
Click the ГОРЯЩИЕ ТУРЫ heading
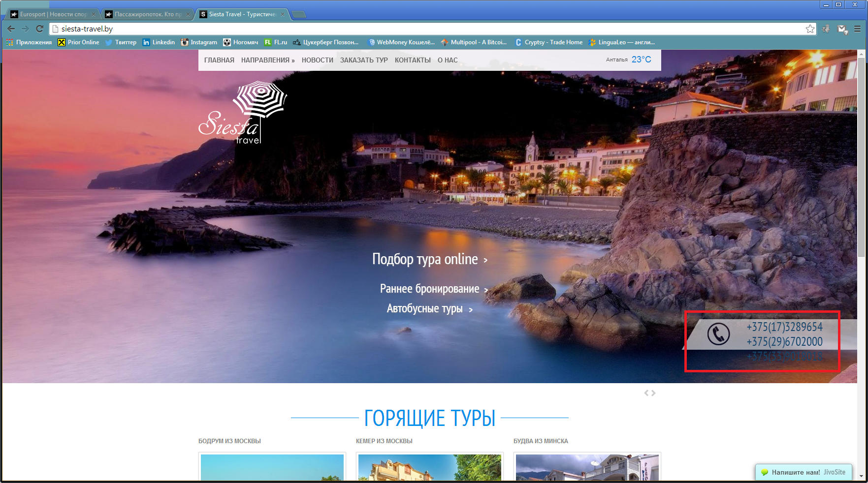click(430, 418)
